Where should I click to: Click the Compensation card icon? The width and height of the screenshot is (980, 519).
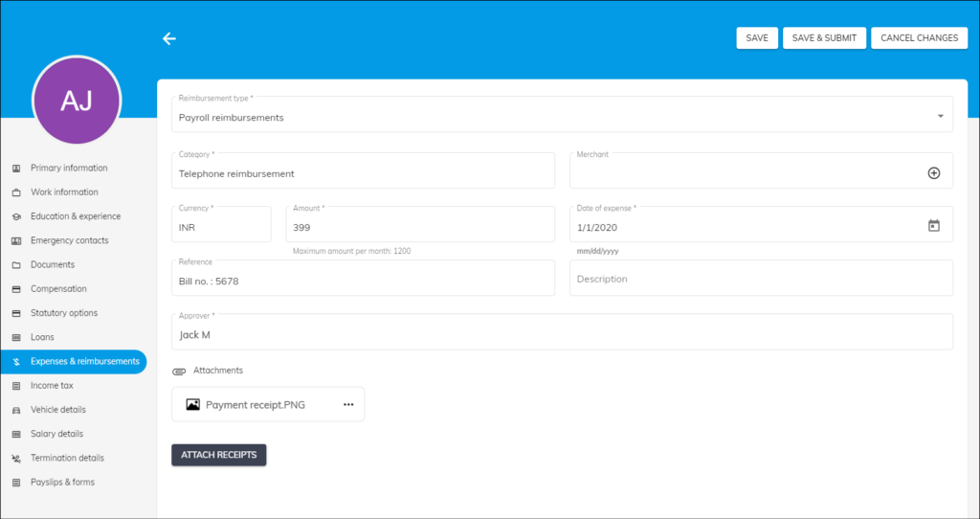(x=16, y=289)
